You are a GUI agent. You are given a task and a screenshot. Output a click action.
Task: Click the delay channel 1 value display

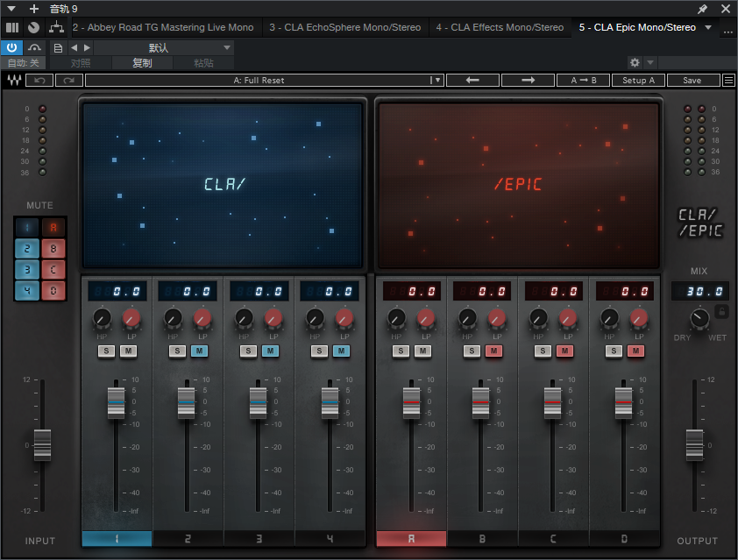(x=117, y=291)
